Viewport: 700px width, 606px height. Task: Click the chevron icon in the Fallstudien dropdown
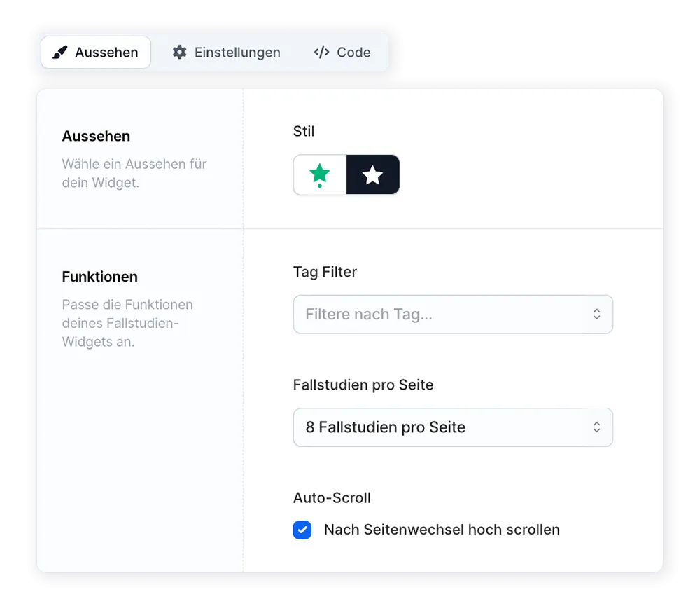(x=597, y=427)
